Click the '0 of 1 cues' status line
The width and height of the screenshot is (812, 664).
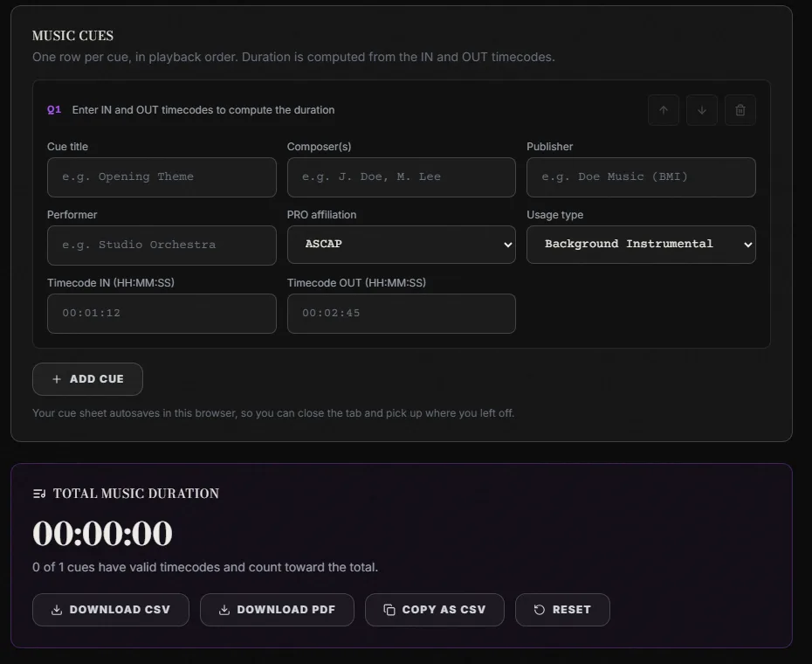click(x=205, y=567)
